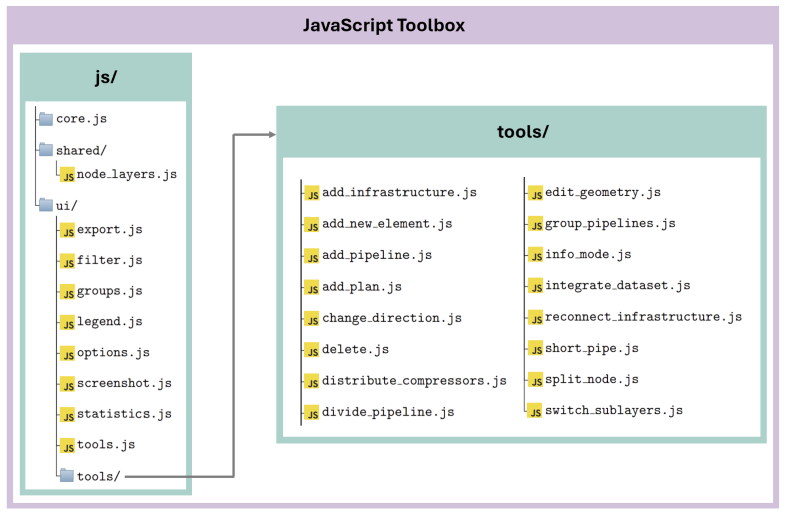Click the JS icon of switch_sublayers.js
This screenshot has height=515, width=785.
[x=535, y=410]
